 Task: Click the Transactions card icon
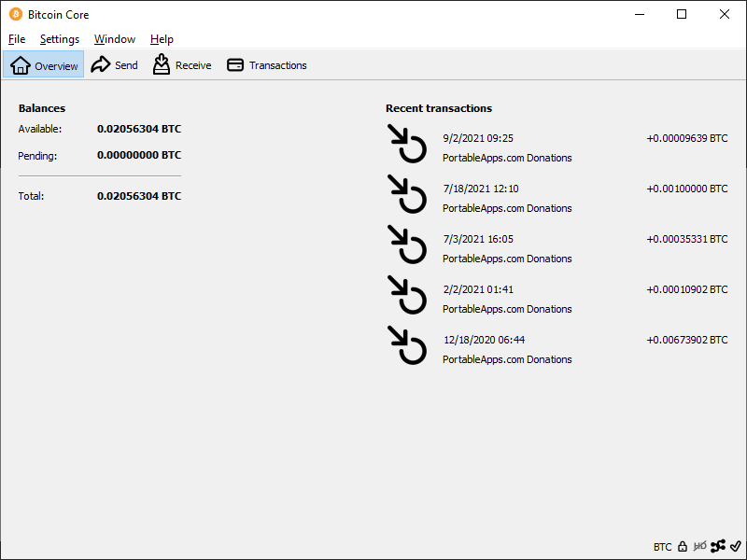235,65
